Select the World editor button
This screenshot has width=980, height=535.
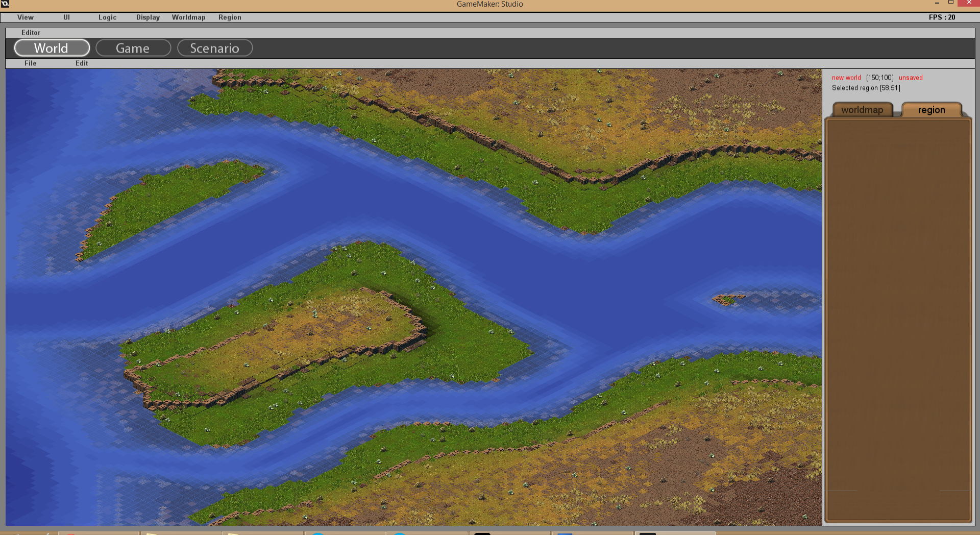(x=52, y=48)
